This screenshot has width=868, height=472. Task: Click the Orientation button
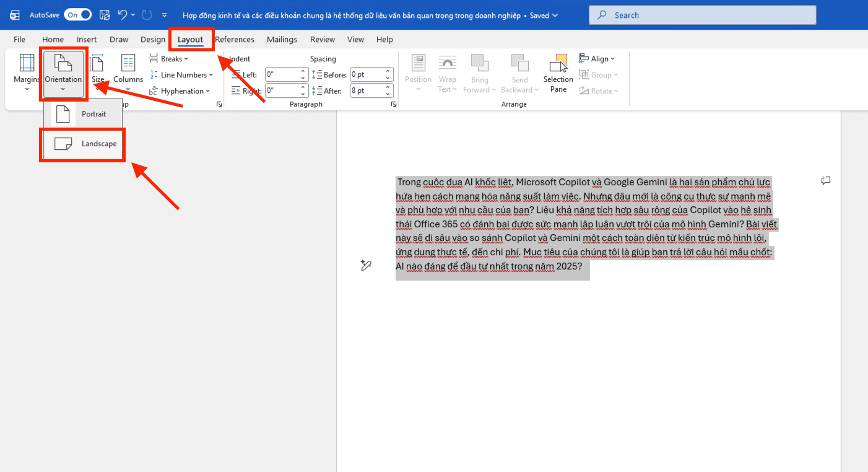[x=63, y=73]
